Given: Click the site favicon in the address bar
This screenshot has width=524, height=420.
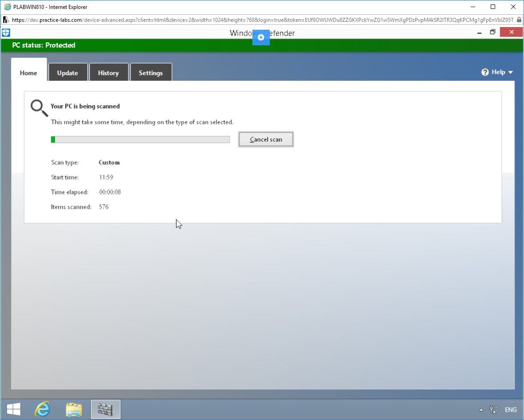Looking at the screenshot, I should point(6,20).
